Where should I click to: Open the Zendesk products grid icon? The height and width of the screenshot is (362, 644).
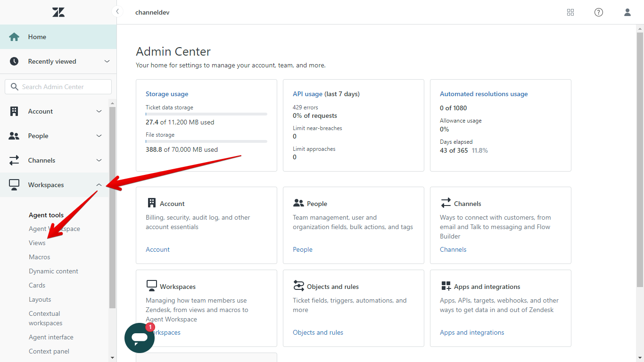click(x=570, y=12)
